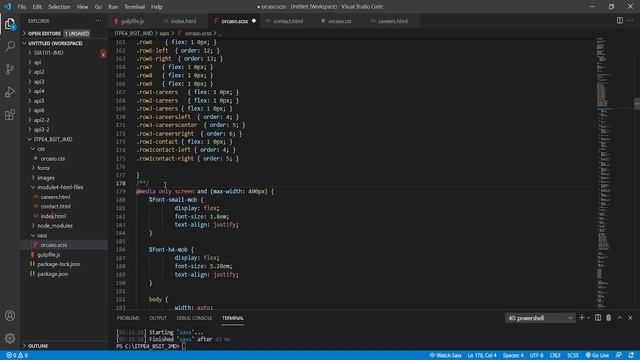The image size is (640, 360).
Task: Kill terminal with trash icon
Action: pyautogui.click(x=609, y=318)
